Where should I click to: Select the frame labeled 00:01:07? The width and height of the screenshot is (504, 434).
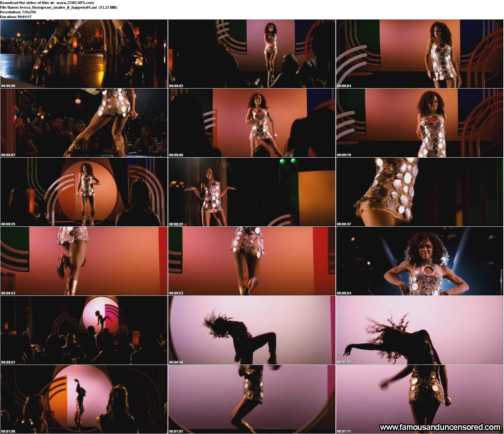252,399
